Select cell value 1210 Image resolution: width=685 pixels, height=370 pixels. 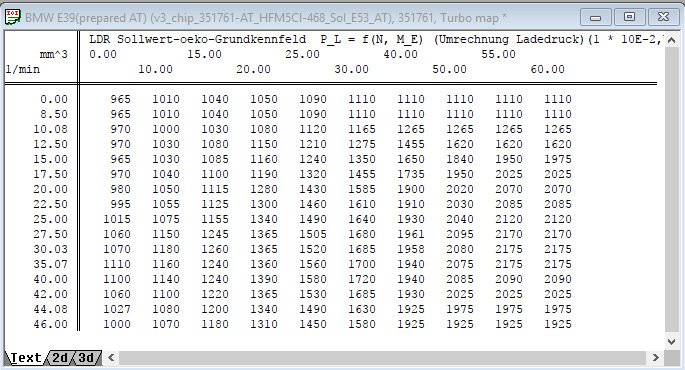313,144
